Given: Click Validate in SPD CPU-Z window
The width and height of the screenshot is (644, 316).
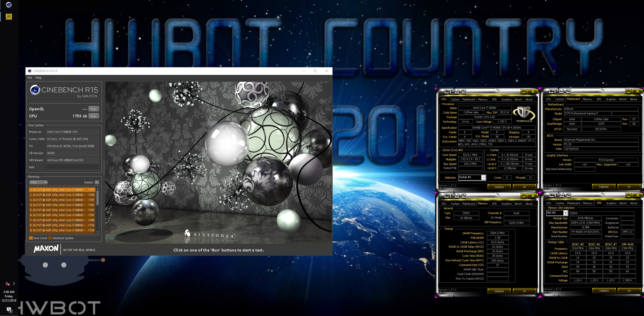Looking at the screenshot, I should pos(604,291).
